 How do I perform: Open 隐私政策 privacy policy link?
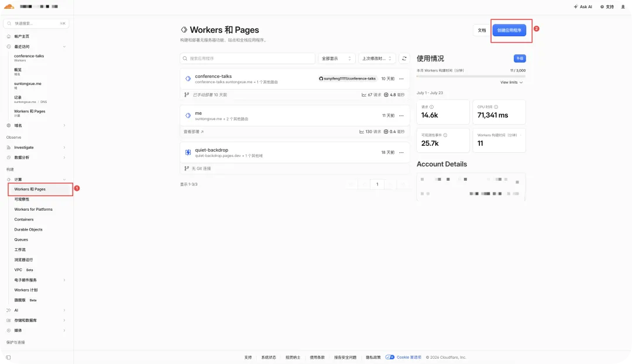coord(373,358)
